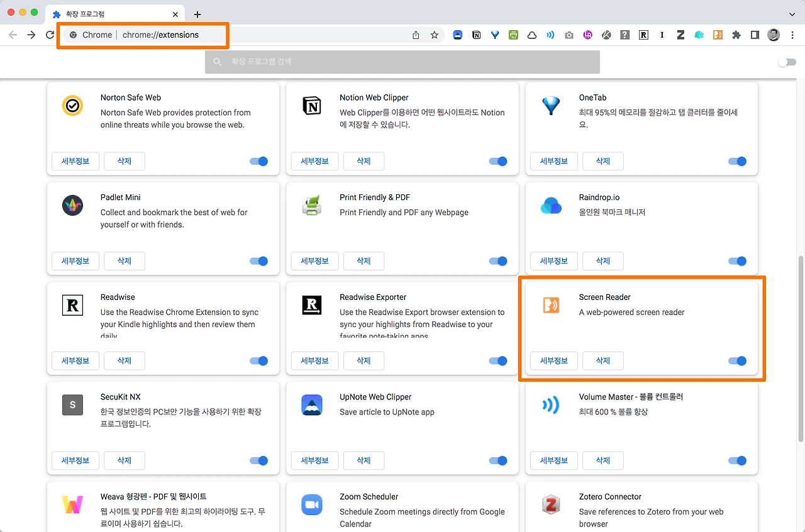The width and height of the screenshot is (805, 532).
Task: Click the 확장 프로그램 검색 search field
Action: click(x=402, y=62)
